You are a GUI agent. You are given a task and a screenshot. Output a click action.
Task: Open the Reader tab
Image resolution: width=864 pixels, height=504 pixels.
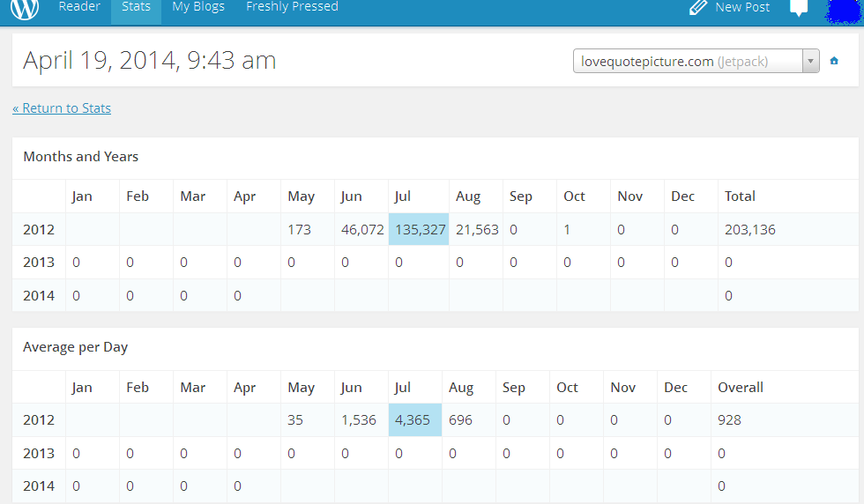[x=79, y=7]
